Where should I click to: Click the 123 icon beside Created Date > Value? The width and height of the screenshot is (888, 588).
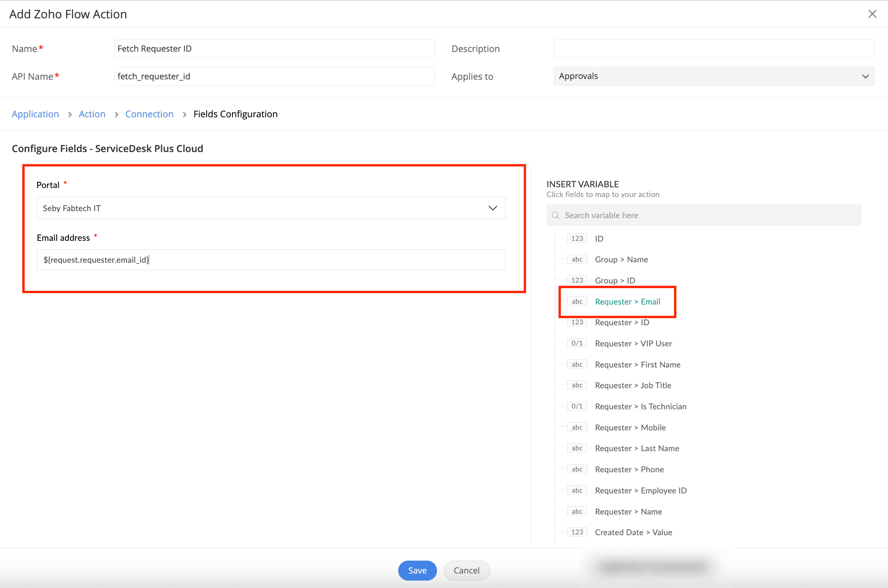coord(577,532)
